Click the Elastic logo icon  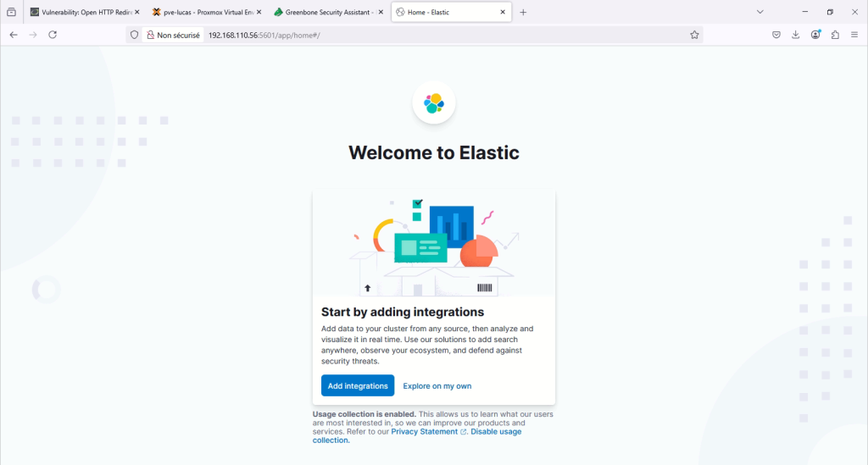tap(434, 103)
